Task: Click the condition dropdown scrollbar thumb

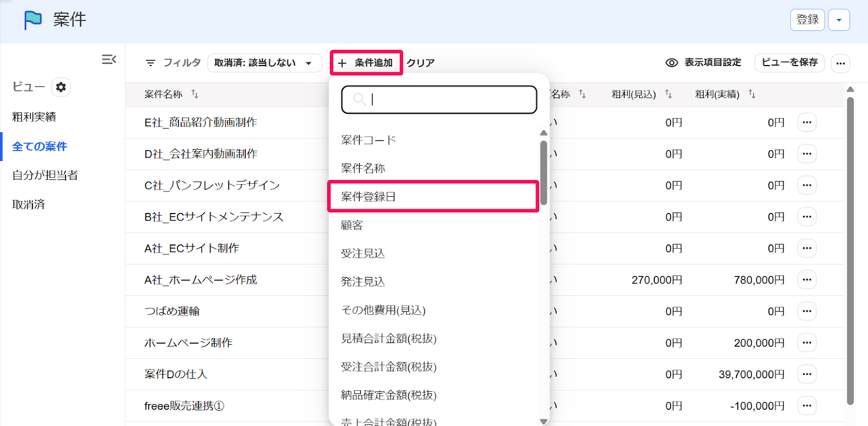Action: (x=544, y=173)
